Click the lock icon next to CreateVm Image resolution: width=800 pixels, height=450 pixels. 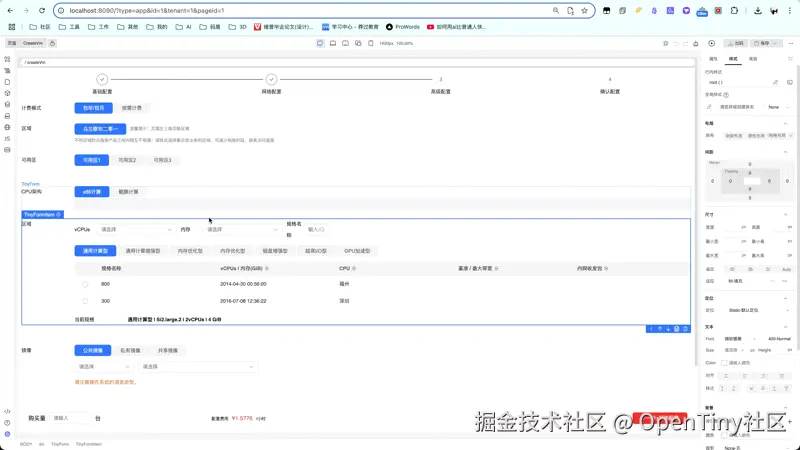(53, 43)
